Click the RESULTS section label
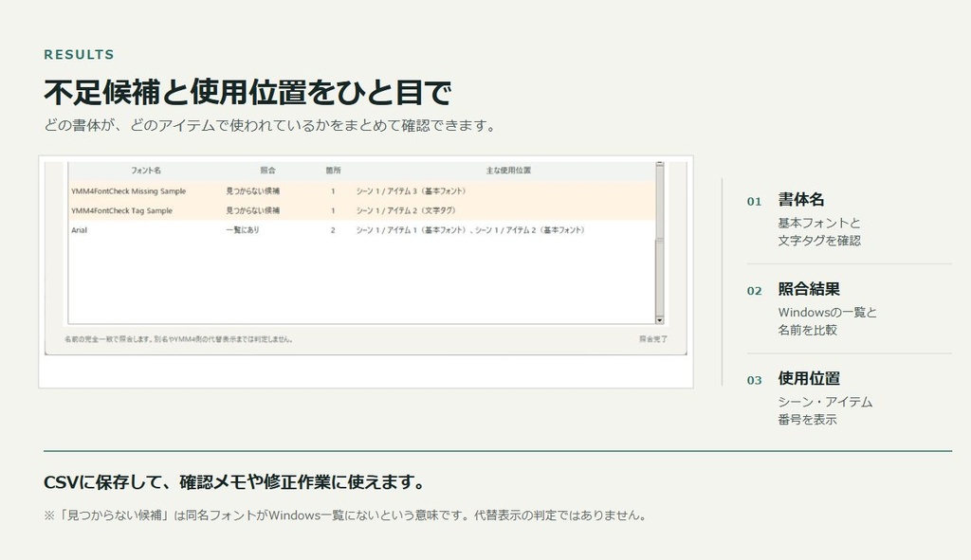971x560 pixels. [x=80, y=54]
